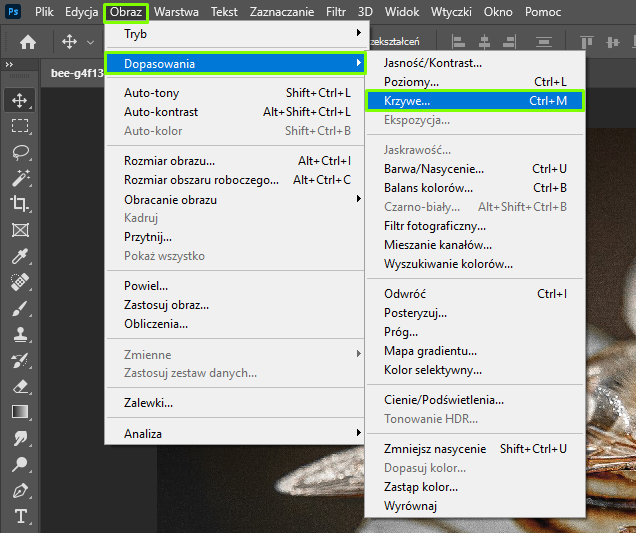Choose Rozmiar obszaru roboczego... command
Screen dimensions: 636x533
pyautogui.click(x=235, y=180)
